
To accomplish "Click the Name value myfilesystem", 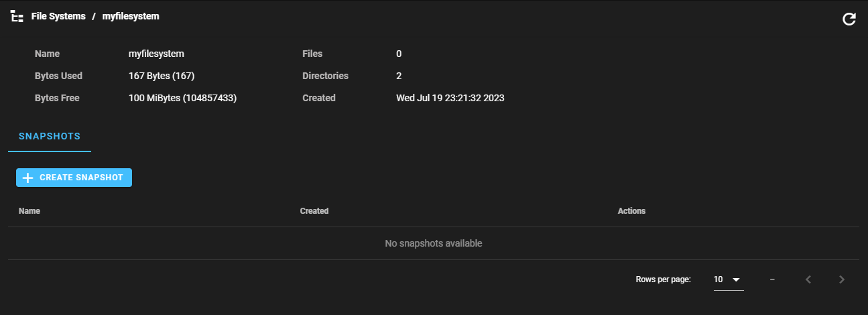I will (156, 54).
